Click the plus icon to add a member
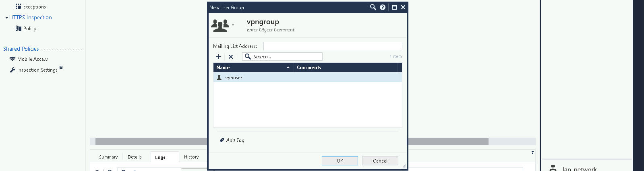This screenshot has height=171, width=644. 218,57
